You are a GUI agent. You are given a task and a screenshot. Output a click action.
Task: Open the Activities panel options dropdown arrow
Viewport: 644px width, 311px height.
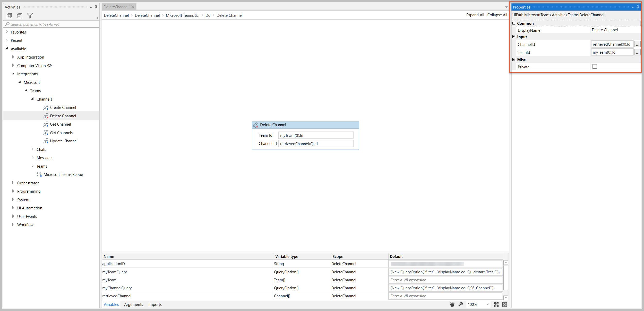[x=91, y=7]
